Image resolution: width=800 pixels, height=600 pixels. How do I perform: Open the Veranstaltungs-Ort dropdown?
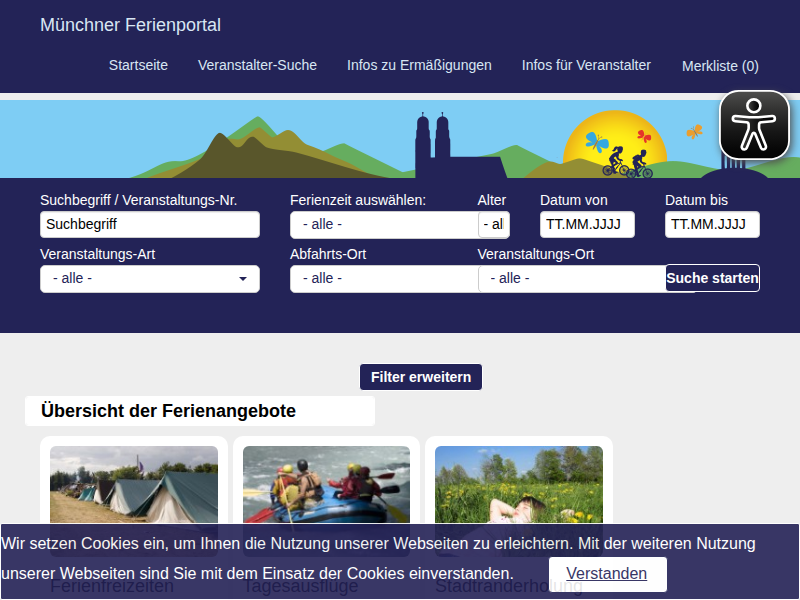point(570,278)
